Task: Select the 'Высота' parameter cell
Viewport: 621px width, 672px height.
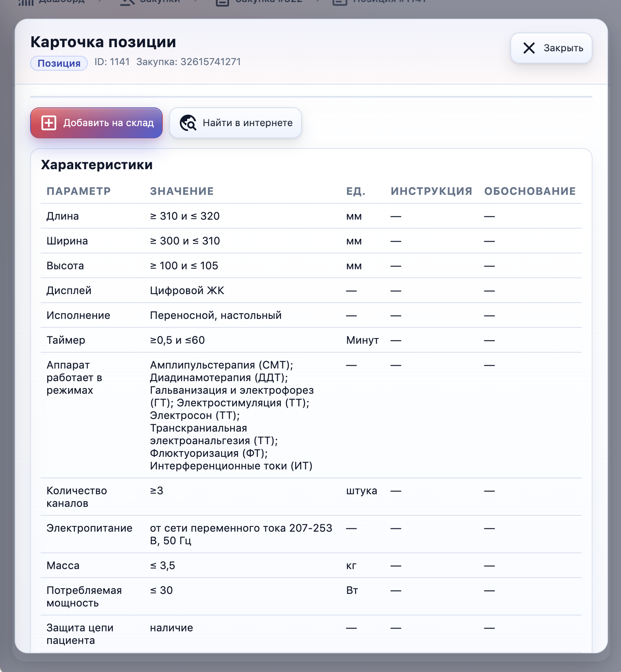Action: 65,266
